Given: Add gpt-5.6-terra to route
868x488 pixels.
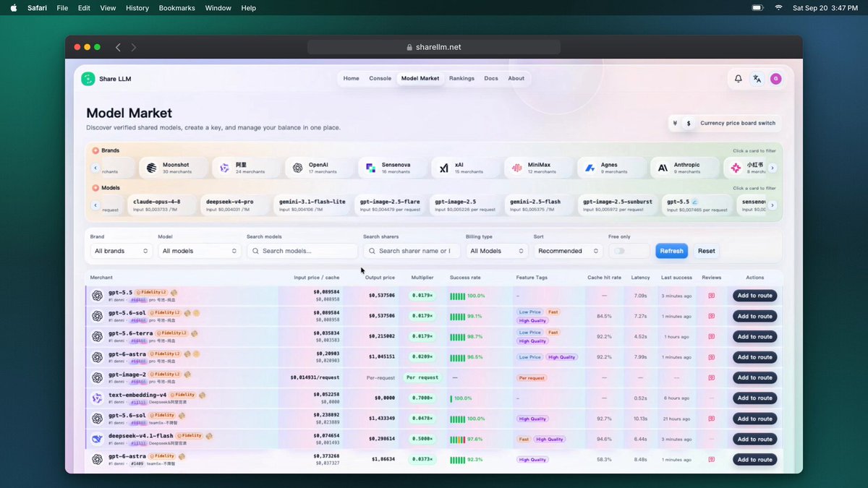Looking at the screenshot, I should [x=755, y=337].
